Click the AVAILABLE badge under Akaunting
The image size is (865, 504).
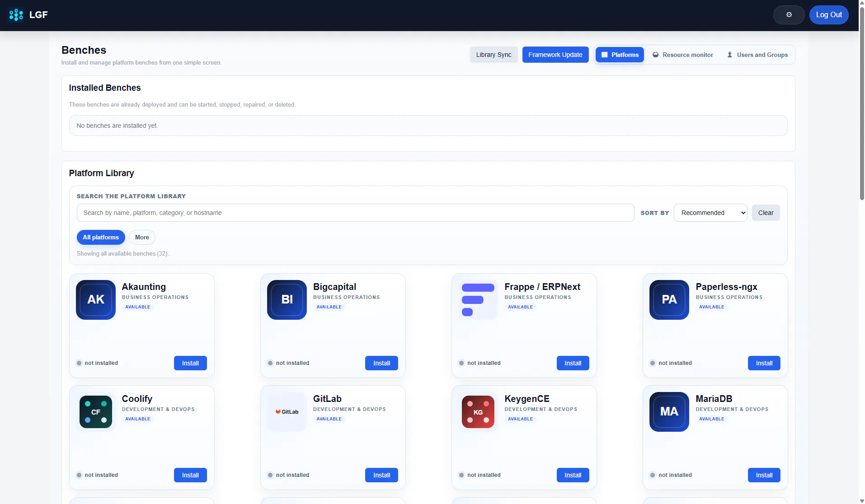point(138,307)
